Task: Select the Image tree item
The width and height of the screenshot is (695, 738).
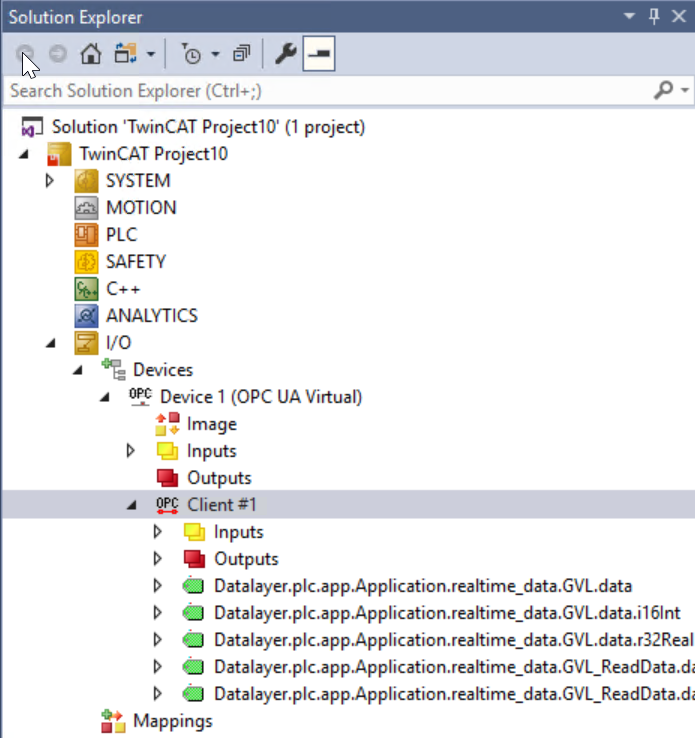Action: point(212,424)
